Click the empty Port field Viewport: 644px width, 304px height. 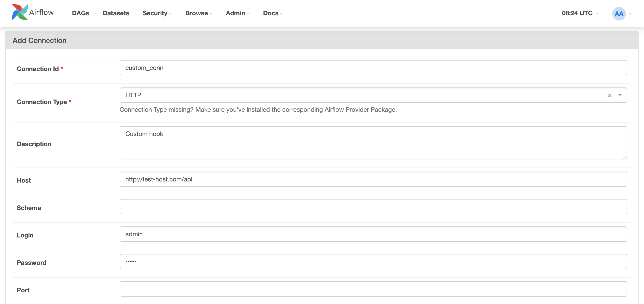point(373,289)
